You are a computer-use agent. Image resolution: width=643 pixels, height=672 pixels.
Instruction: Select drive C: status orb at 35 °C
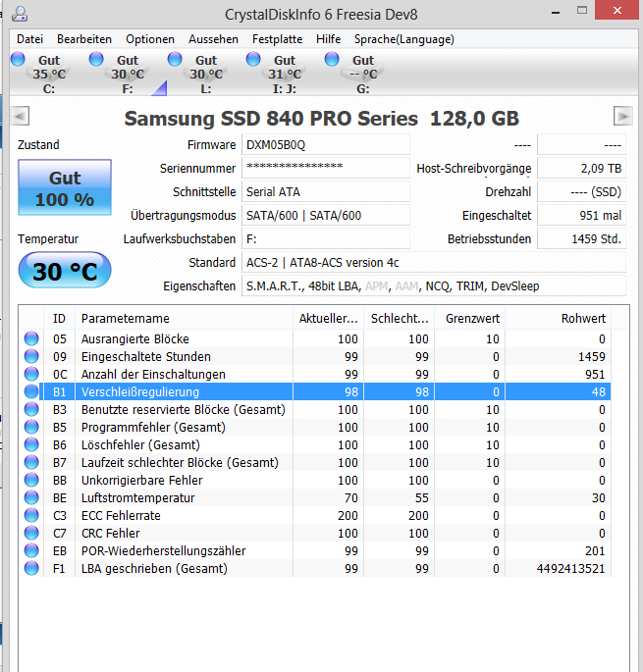coord(18,59)
